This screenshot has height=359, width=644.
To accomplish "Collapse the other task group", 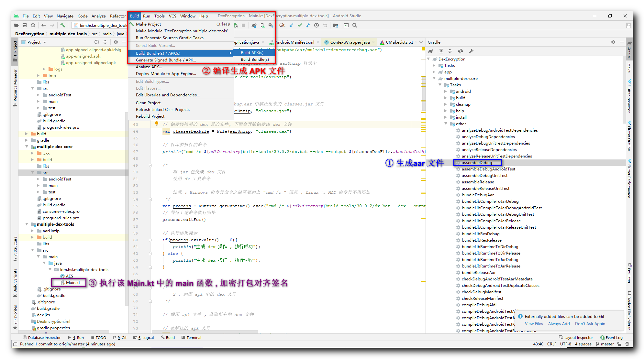I will [x=446, y=124].
